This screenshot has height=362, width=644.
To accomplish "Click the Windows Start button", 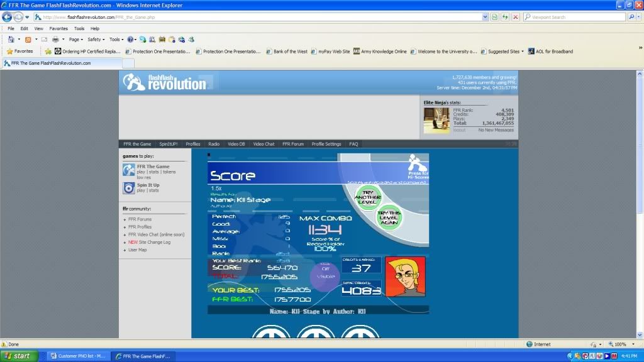I will point(19,356).
